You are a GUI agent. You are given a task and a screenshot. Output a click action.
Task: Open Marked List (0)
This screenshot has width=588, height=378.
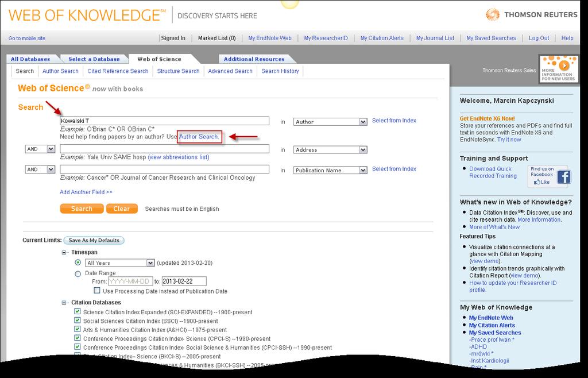click(x=216, y=38)
